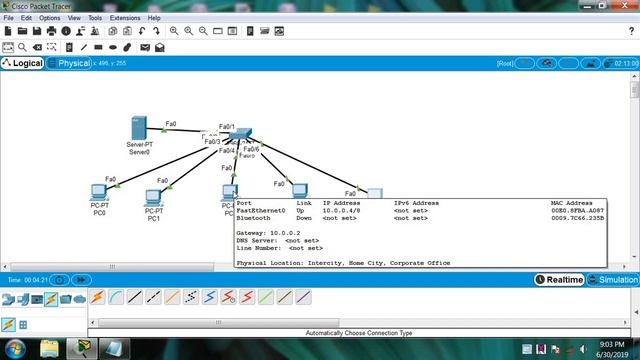Select Connections category lightning icon
The image size is (640, 360).
[51, 300]
